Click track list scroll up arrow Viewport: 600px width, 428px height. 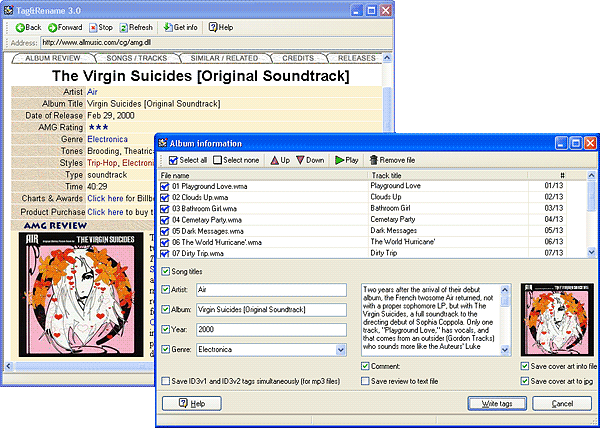point(592,176)
